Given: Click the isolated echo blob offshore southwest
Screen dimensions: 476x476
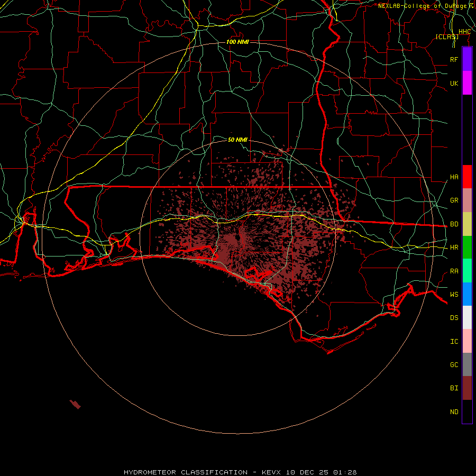Looking at the screenshot, I should 75,405.
